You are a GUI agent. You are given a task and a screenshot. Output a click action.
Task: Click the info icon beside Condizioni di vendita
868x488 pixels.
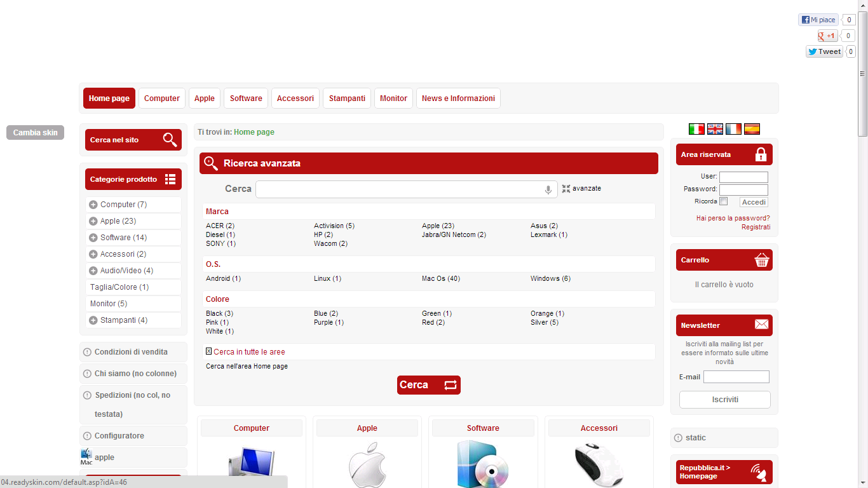87,352
